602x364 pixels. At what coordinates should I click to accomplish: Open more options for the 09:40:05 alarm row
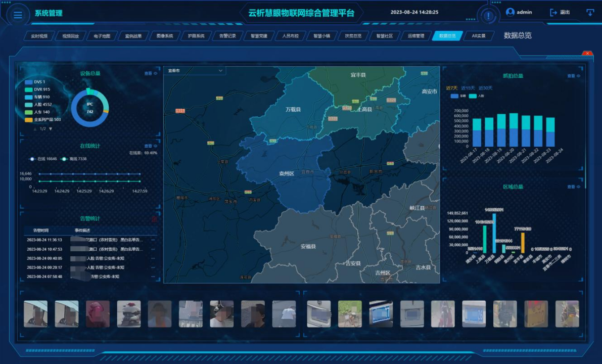coord(153,258)
